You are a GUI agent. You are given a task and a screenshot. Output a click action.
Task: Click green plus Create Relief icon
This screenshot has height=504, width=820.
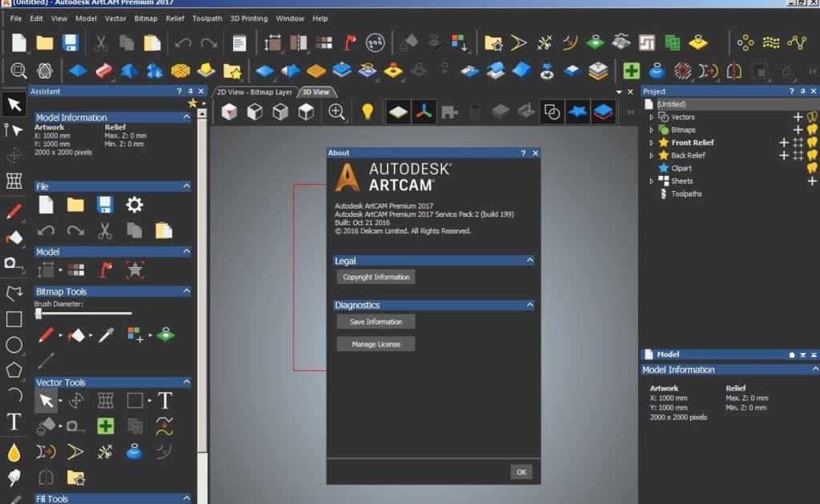(x=631, y=70)
